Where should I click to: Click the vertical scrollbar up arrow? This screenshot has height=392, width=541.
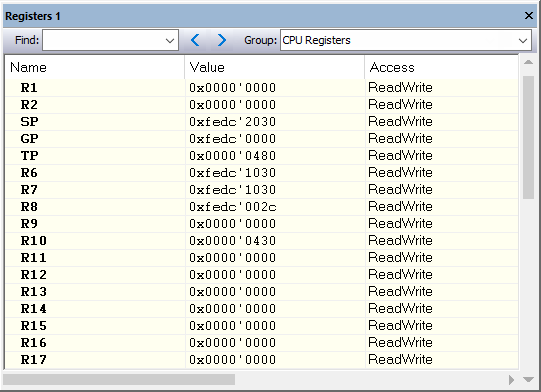(x=528, y=62)
